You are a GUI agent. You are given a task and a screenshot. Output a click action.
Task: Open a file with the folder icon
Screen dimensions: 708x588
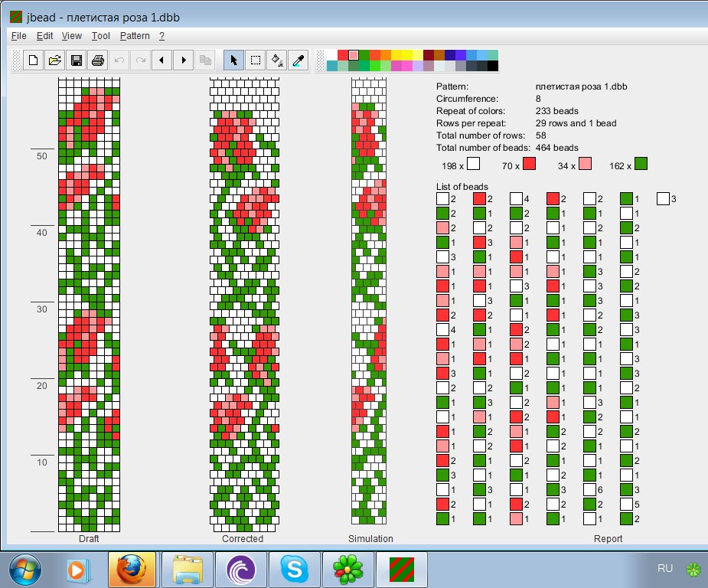pos(54,60)
